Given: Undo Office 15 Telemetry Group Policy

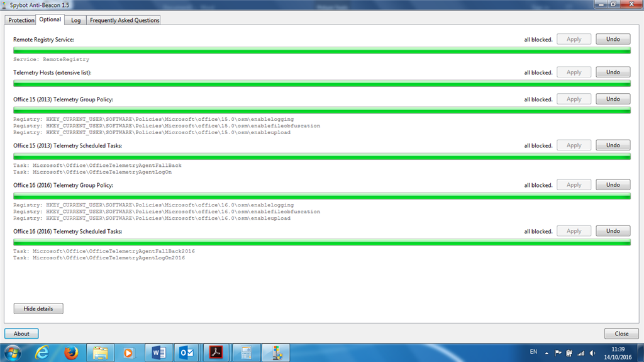Looking at the screenshot, I should [x=613, y=99].
